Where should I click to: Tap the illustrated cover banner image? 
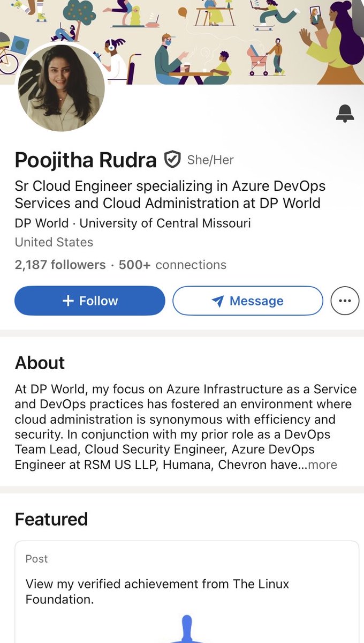point(182,42)
